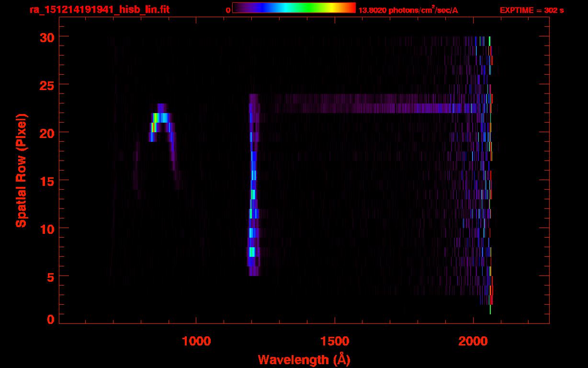Click the 2000 wavelength tick label
The height and width of the screenshot is (368, 588).
[x=473, y=341]
